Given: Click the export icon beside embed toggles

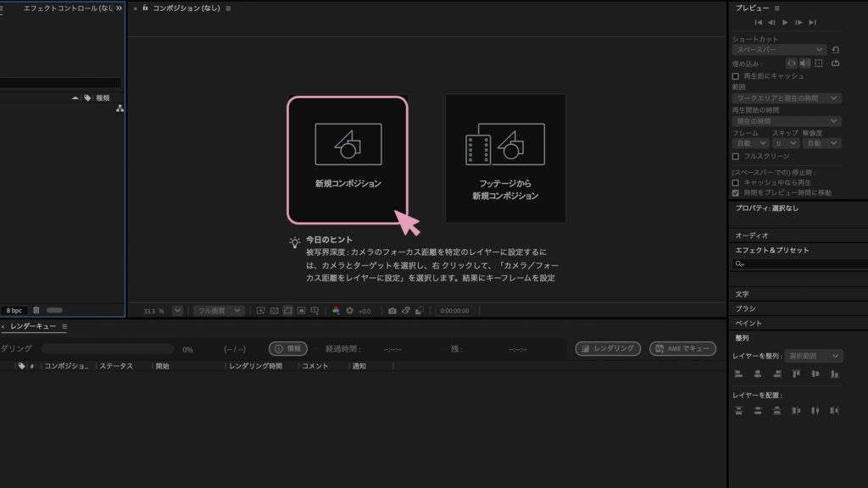Looking at the screenshot, I should tap(835, 64).
